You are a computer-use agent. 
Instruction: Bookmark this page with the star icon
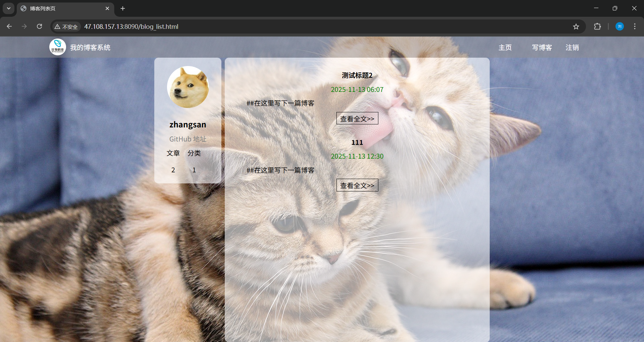(x=576, y=26)
